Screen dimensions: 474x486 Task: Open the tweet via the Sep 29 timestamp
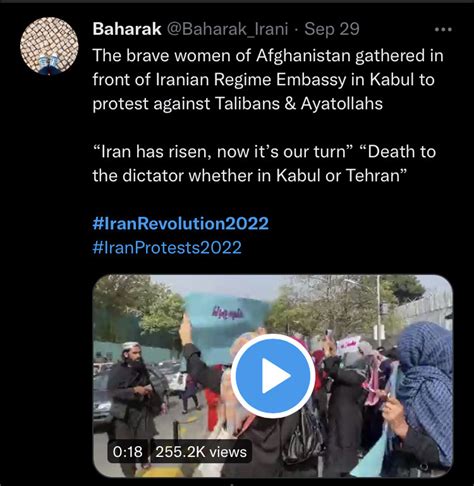(332, 29)
